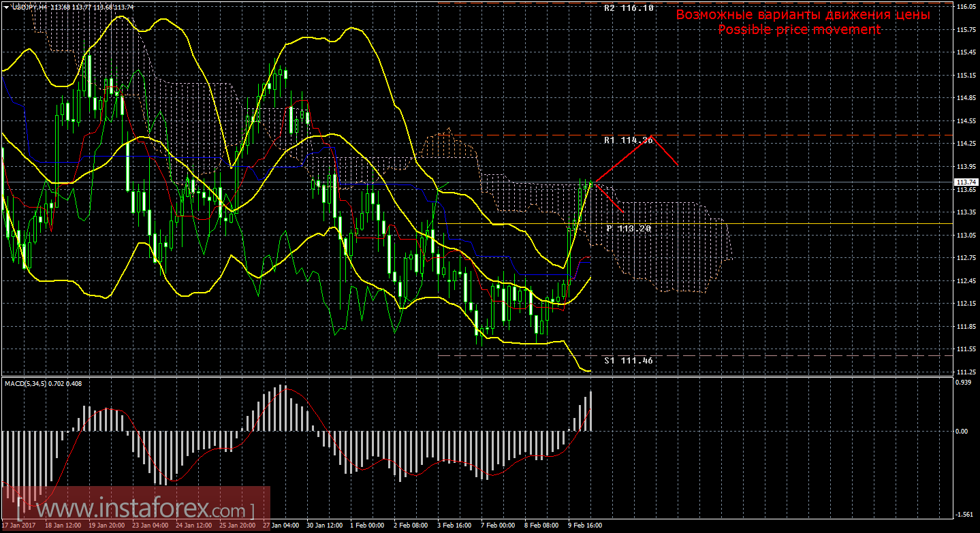Click 116.05 on the price scale

click(965, 7)
